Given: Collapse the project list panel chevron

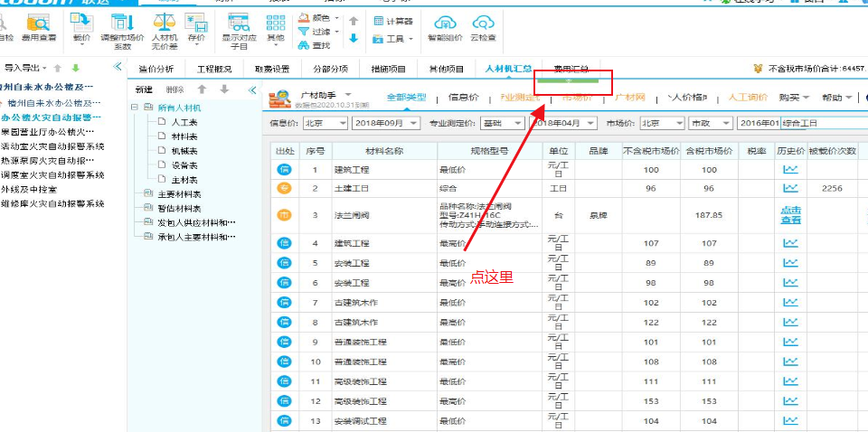Looking at the screenshot, I should tap(118, 67).
